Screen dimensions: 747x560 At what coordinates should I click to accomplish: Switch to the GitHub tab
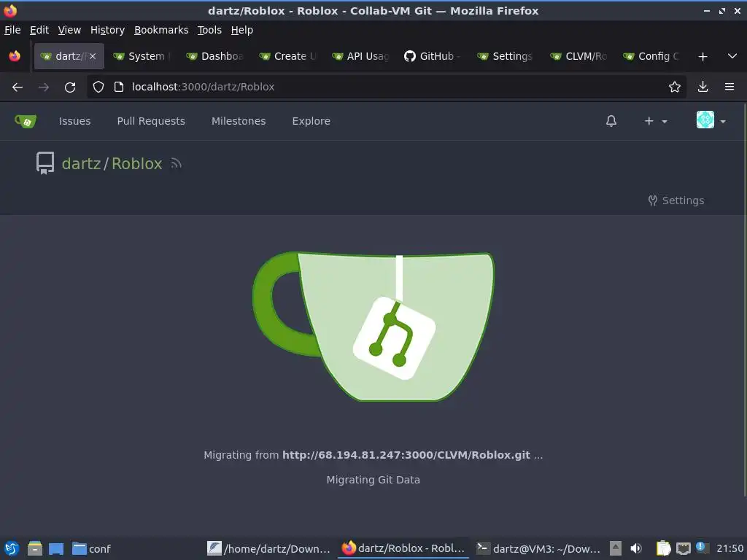click(x=433, y=56)
